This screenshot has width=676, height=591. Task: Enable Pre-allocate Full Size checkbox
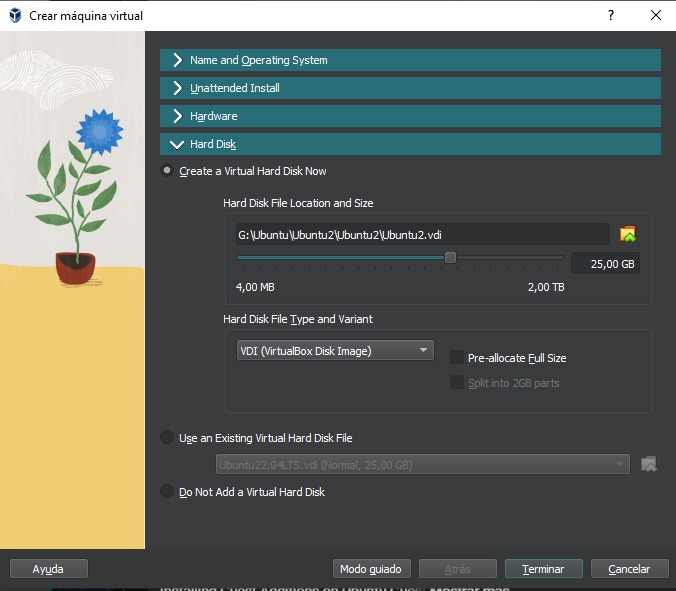(457, 358)
